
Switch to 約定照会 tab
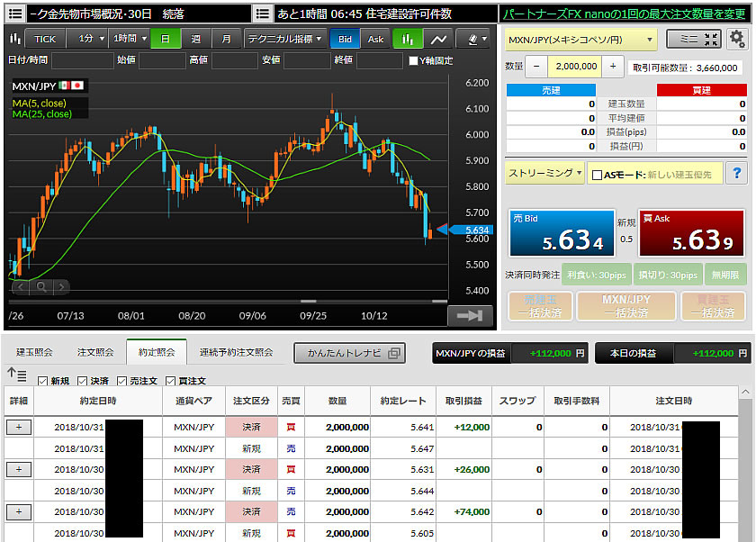(x=157, y=353)
